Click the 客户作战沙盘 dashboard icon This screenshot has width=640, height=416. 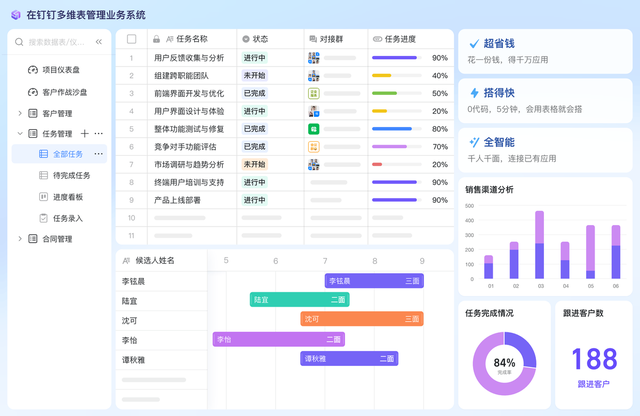tap(33, 92)
